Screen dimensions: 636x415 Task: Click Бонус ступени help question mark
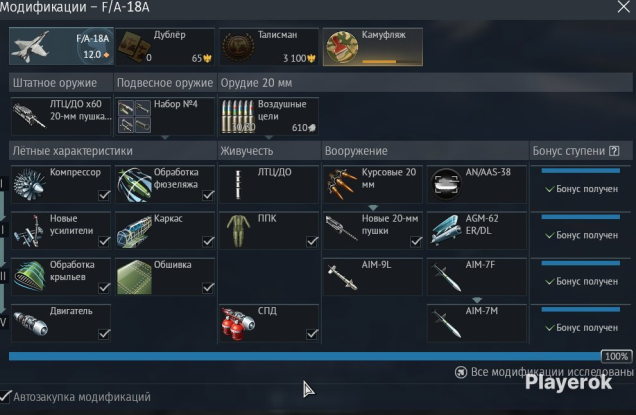tap(615, 151)
